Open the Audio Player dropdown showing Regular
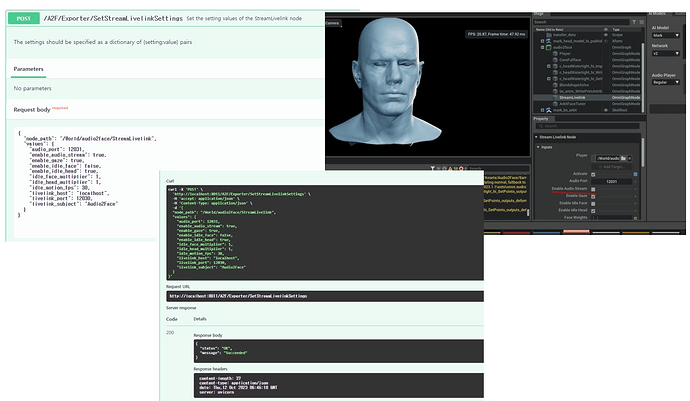Screen dimensions: 690x401 [x=666, y=82]
